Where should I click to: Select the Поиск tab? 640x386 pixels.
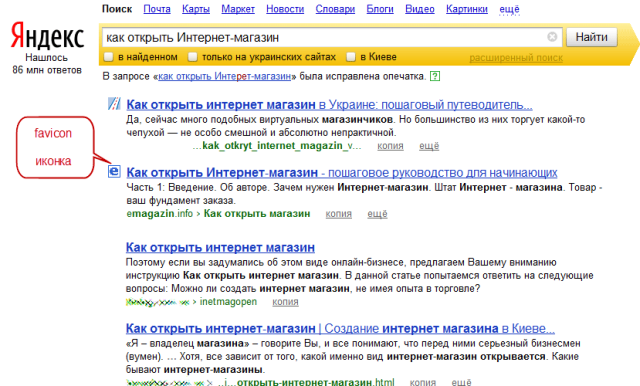click(x=117, y=9)
